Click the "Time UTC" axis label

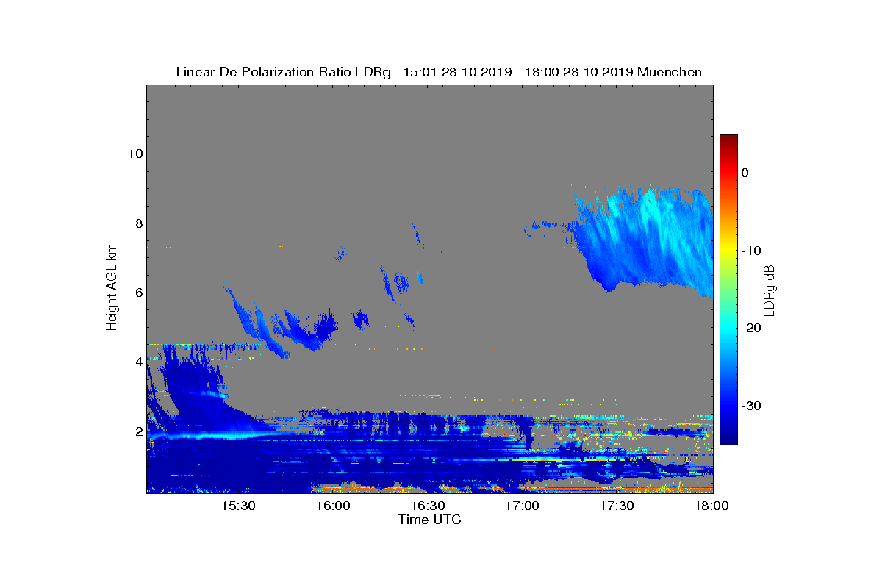pyautogui.click(x=429, y=520)
